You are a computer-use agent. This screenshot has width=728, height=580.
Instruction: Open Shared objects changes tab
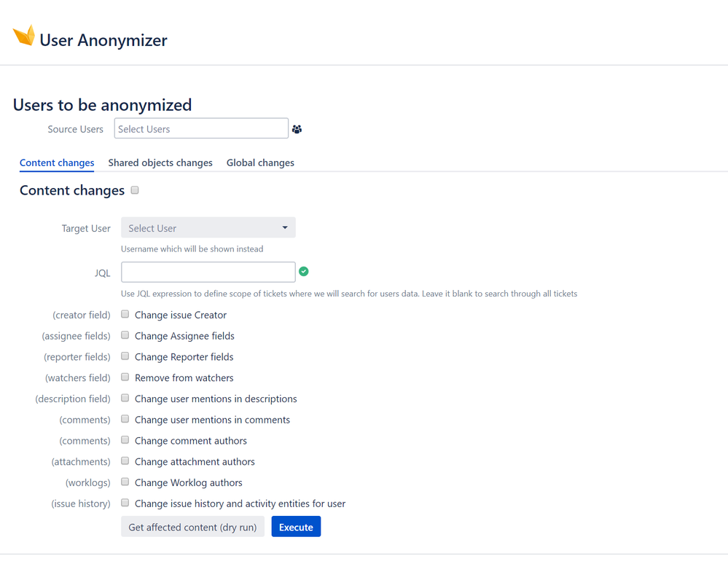(160, 162)
